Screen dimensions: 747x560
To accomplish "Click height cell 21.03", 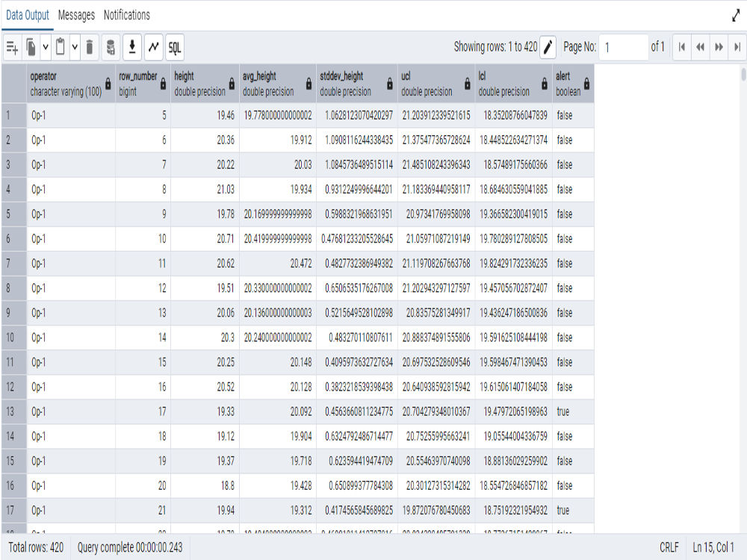I will coord(205,190).
